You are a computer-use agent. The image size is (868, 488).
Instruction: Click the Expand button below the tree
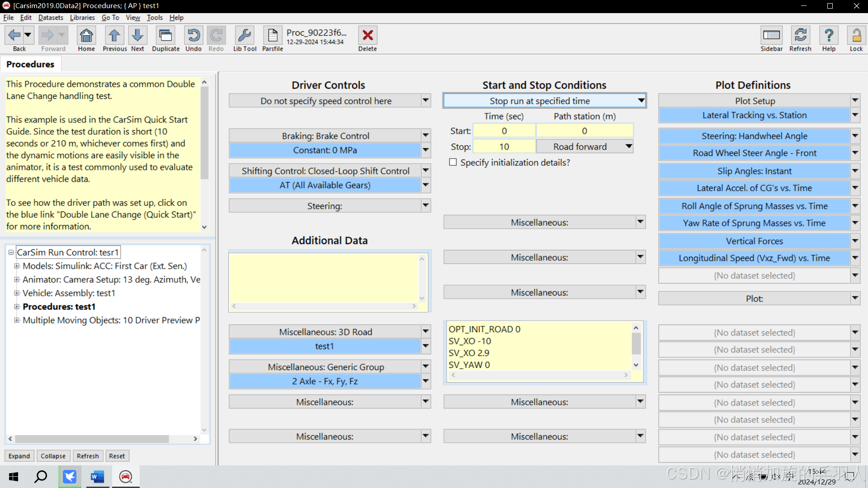19,456
